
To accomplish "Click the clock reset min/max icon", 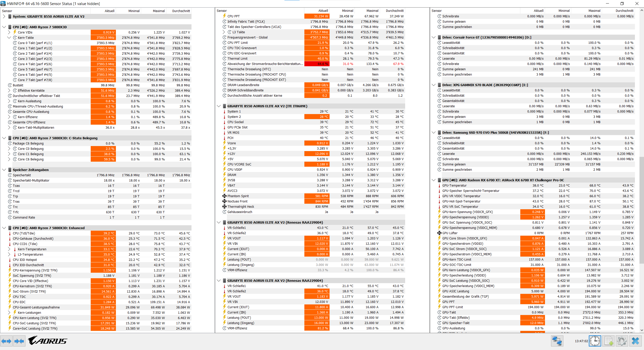I will tap(595, 341).
